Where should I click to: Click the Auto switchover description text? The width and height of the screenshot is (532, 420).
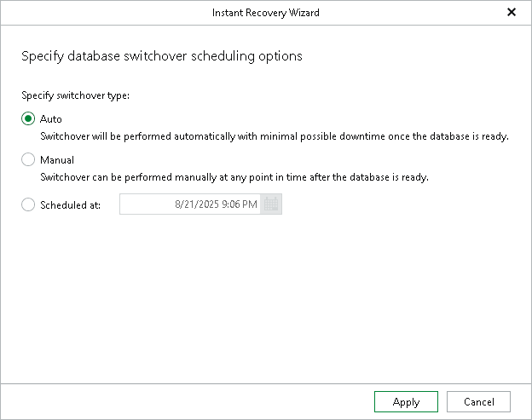tap(275, 136)
